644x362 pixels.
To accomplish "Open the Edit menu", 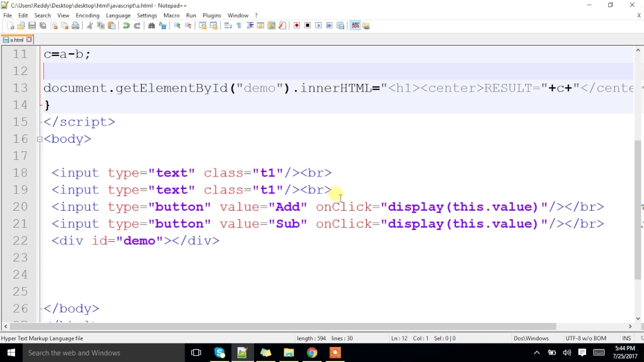I will click(23, 16).
